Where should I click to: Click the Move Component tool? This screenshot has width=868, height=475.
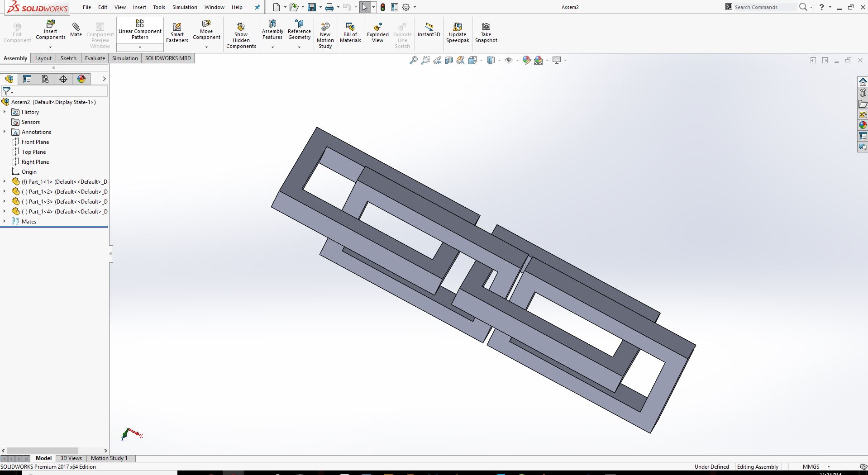click(206, 30)
